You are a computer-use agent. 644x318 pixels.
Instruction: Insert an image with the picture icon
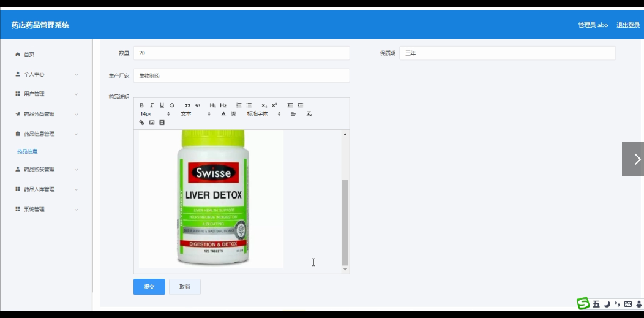(x=152, y=123)
